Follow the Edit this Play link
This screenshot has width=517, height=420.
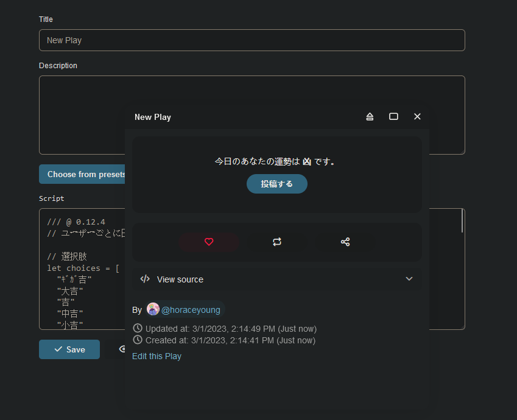pos(157,356)
